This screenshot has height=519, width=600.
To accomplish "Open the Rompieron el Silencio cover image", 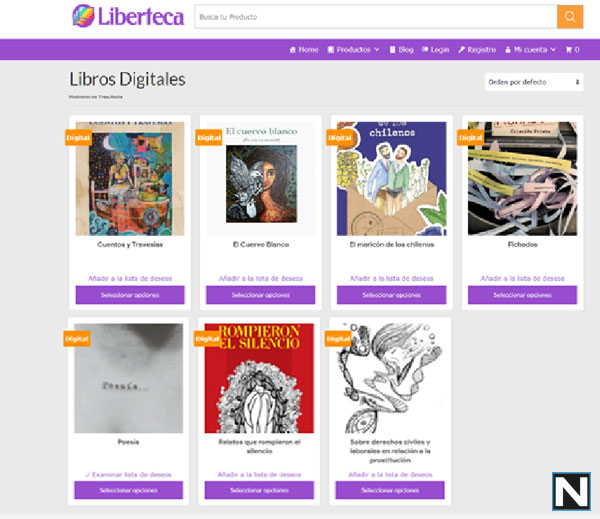I will point(259,379).
